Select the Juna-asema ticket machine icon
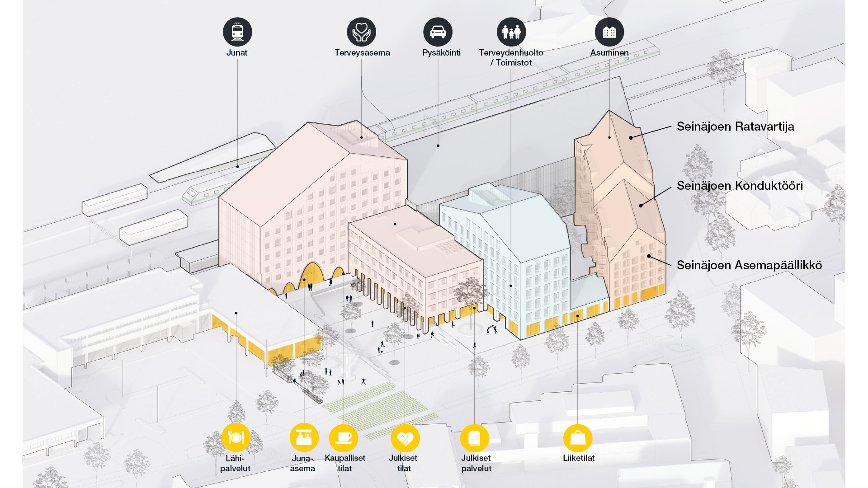 coord(304,437)
